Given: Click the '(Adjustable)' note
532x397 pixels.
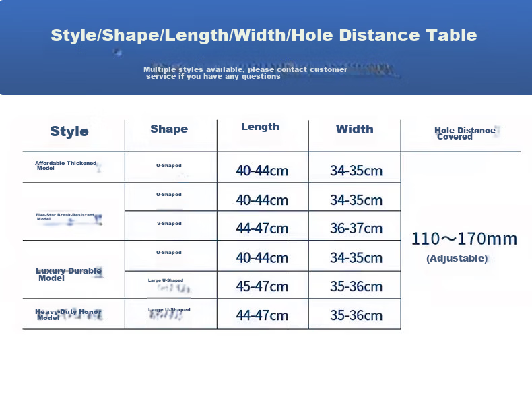Looking at the screenshot, I should (457, 258).
